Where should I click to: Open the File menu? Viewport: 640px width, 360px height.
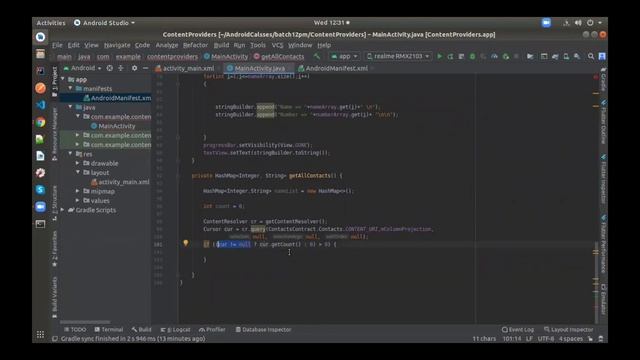(57, 45)
